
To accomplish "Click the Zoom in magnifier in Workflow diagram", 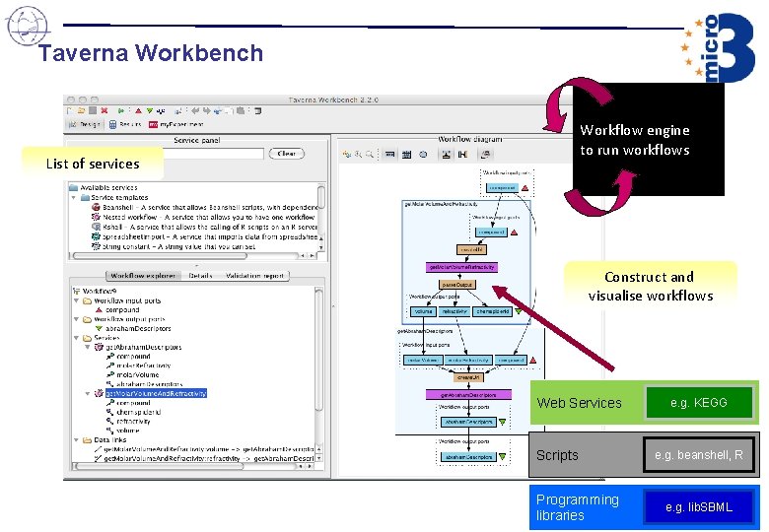I will tap(358, 155).
